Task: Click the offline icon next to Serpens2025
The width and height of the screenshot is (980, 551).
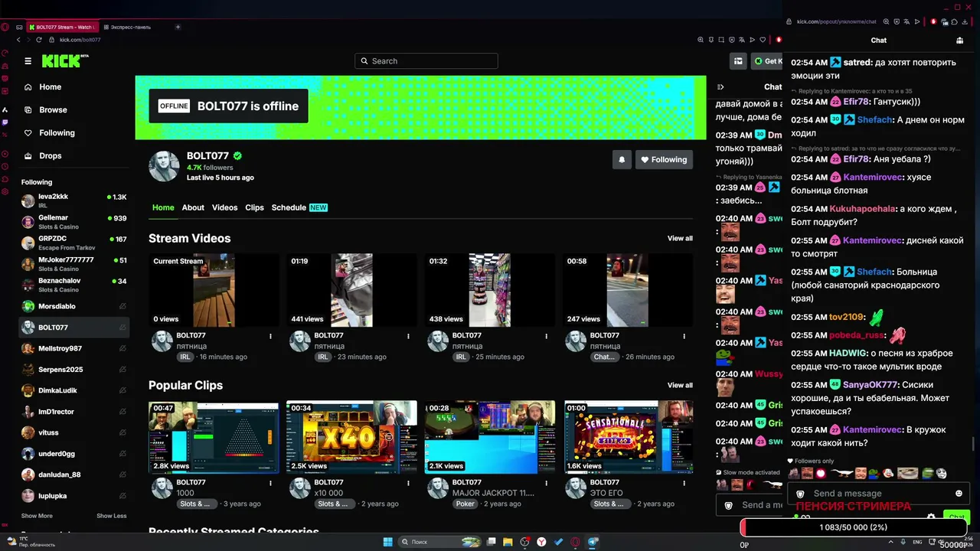Action: 122,370
